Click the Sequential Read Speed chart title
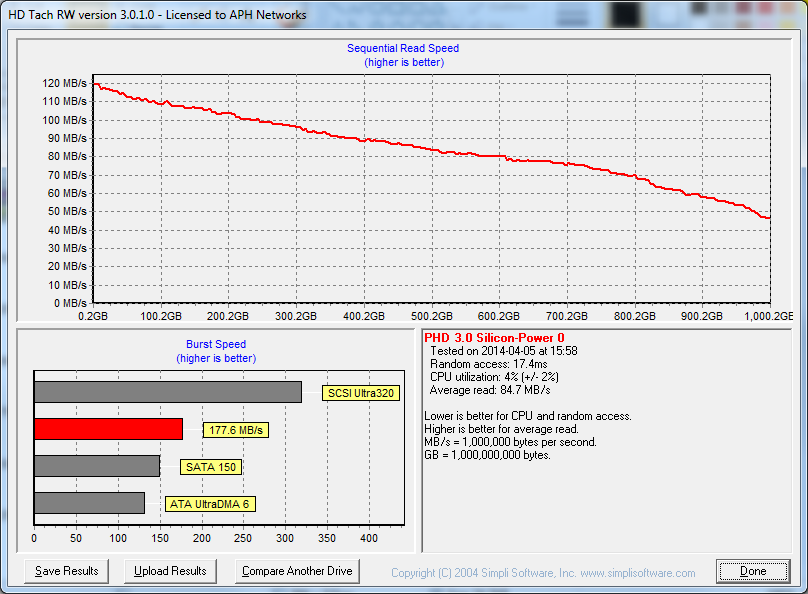 [x=403, y=48]
